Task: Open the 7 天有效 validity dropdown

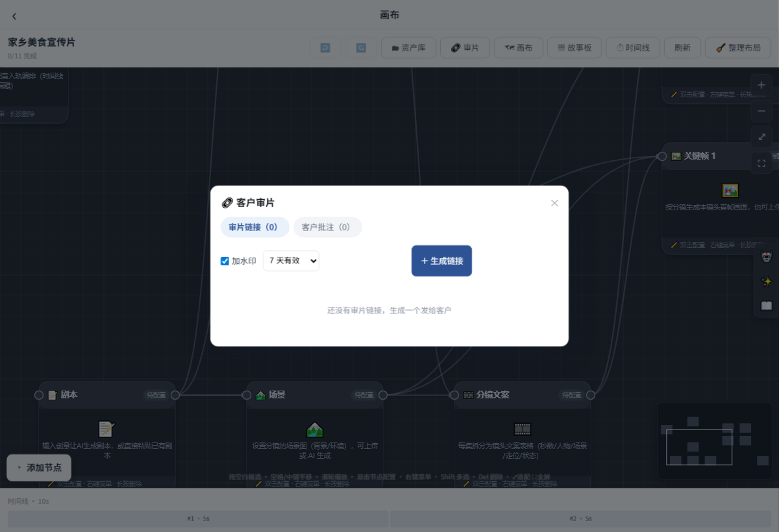Action: tap(291, 261)
